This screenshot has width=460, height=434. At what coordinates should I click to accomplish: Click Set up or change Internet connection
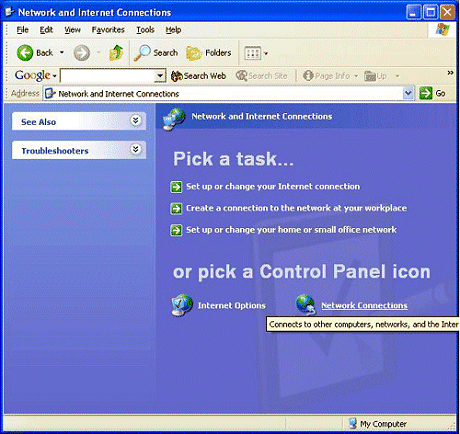click(x=273, y=186)
